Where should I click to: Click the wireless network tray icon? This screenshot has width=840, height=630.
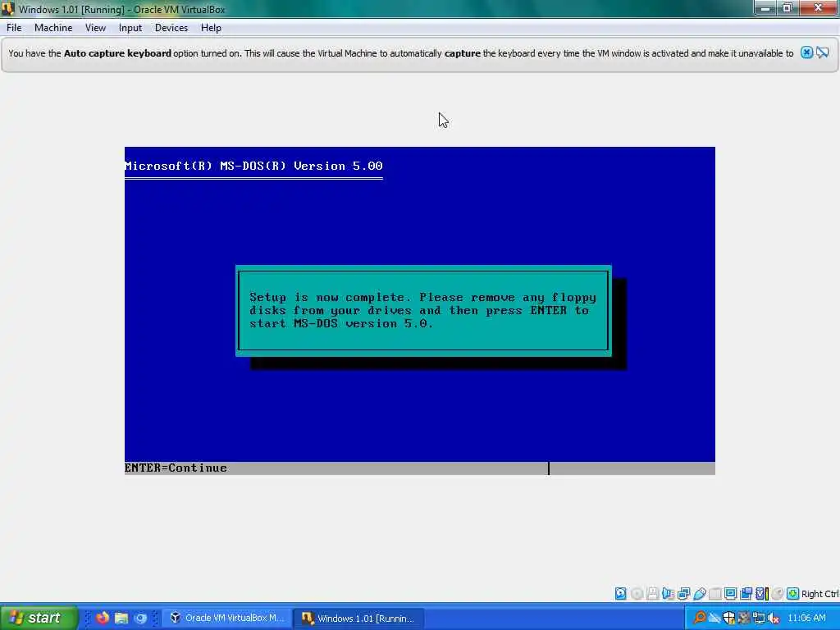coord(714,618)
